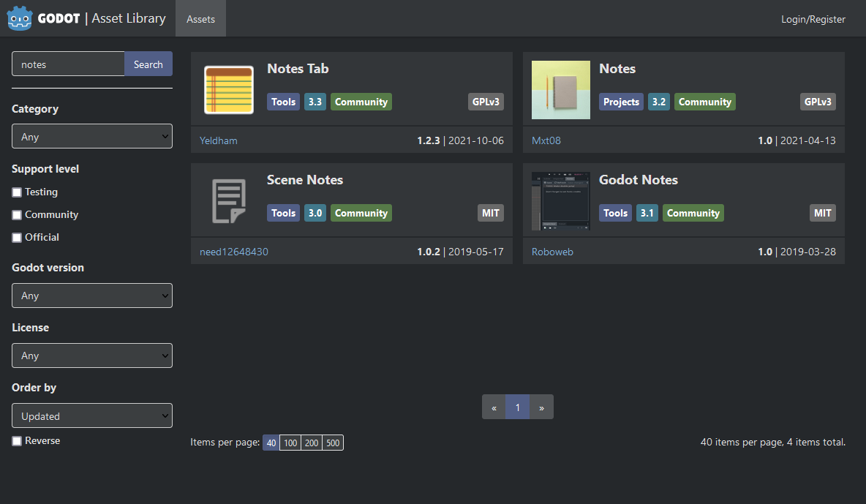This screenshot has height=504, width=866.
Task: Open author Mxt08's profile link
Action: coord(546,140)
